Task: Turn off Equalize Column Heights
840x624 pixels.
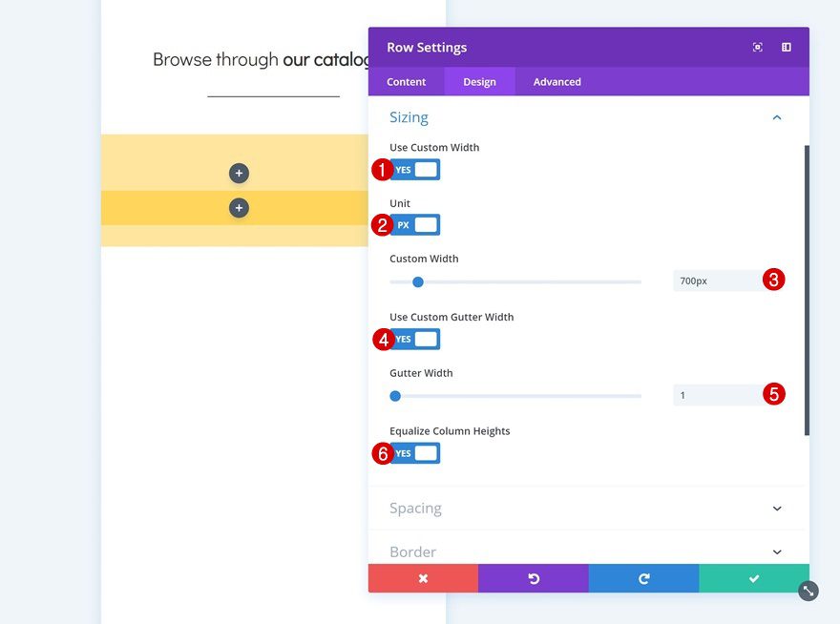Action: pos(414,452)
